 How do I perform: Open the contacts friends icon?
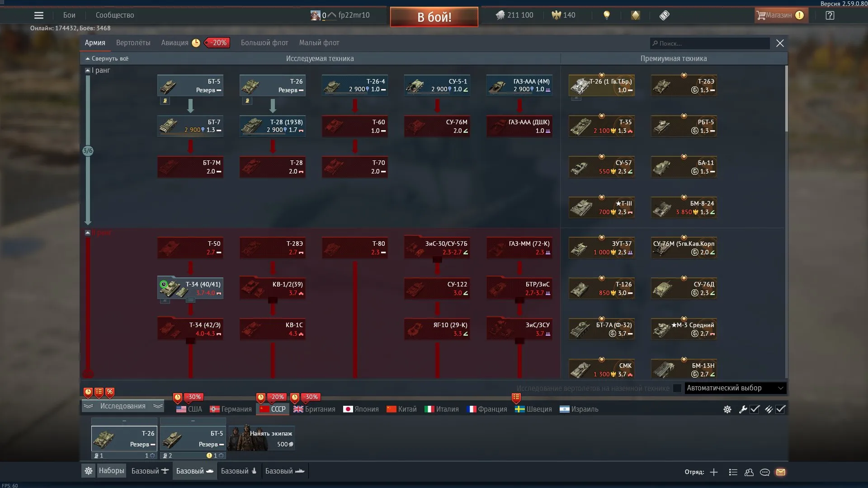(749, 472)
